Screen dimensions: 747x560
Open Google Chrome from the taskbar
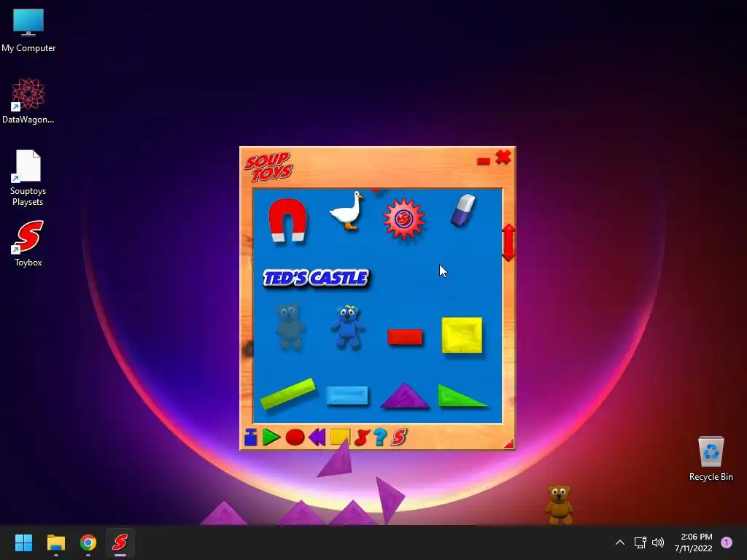tap(88, 542)
